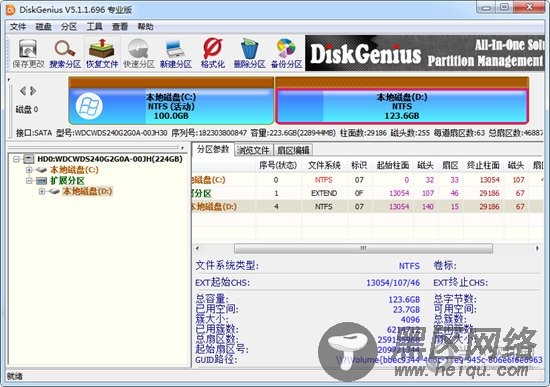550x387 pixels.
Task: Create a new partition with 新建分区
Action: (x=176, y=53)
